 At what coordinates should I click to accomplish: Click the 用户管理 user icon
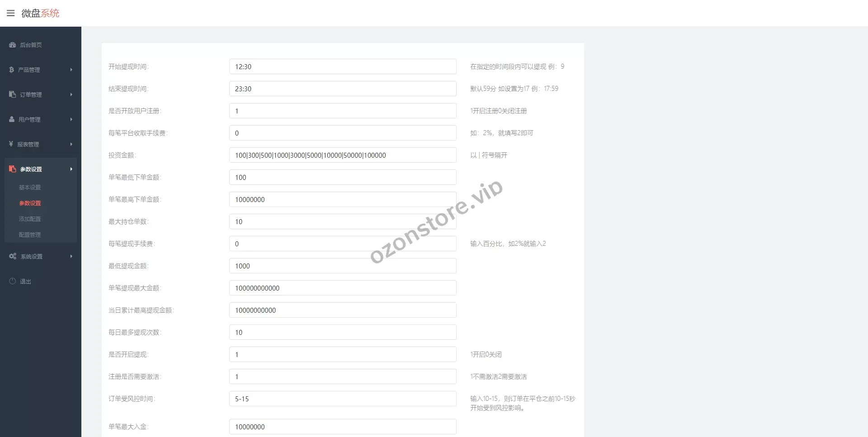12,119
